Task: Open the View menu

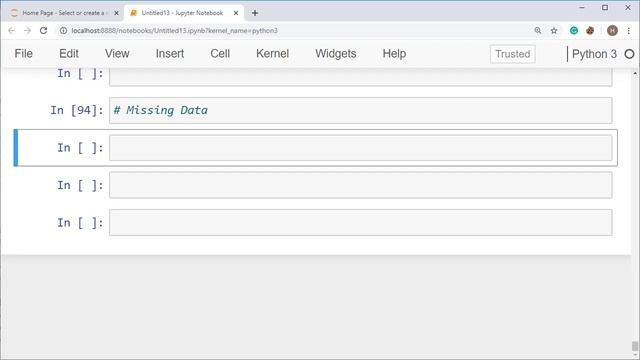Action: click(x=117, y=53)
